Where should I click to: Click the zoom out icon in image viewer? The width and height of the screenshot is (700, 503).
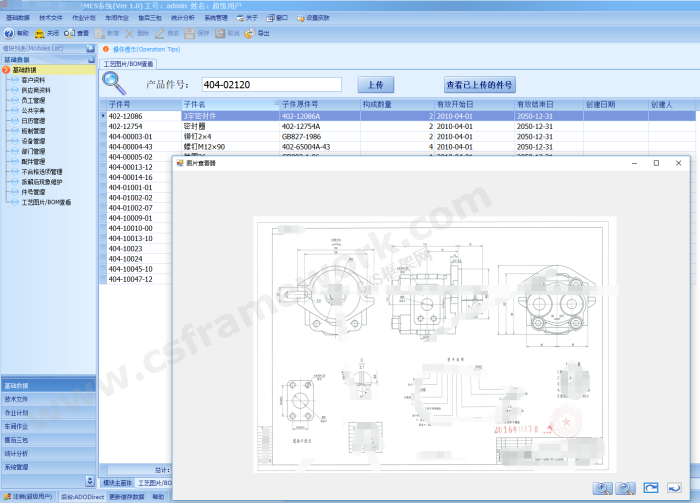[x=627, y=487]
